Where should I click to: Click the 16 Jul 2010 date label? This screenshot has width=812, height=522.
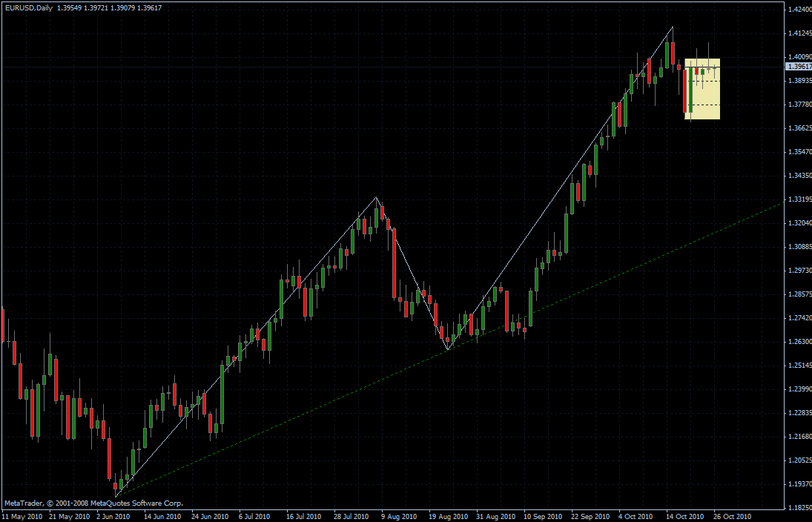click(x=303, y=517)
